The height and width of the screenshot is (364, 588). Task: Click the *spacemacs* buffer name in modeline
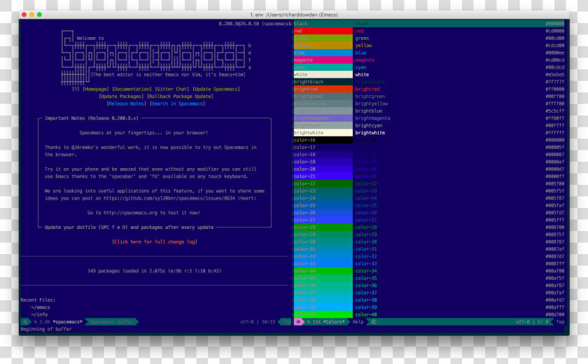coord(67,321)
